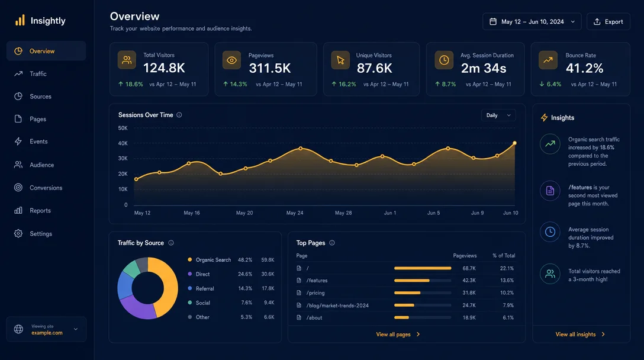
Task: Click the Insightly bar-chart logo icon
Action: click(20, 20)
